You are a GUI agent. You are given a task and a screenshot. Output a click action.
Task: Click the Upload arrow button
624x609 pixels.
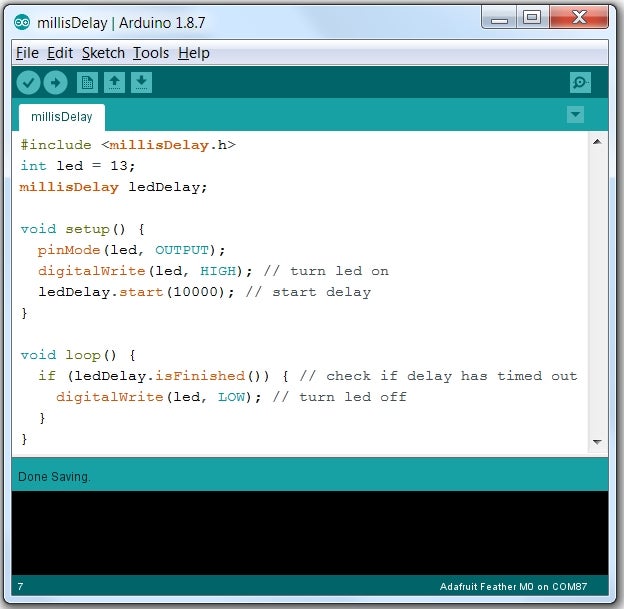[55, 83]
